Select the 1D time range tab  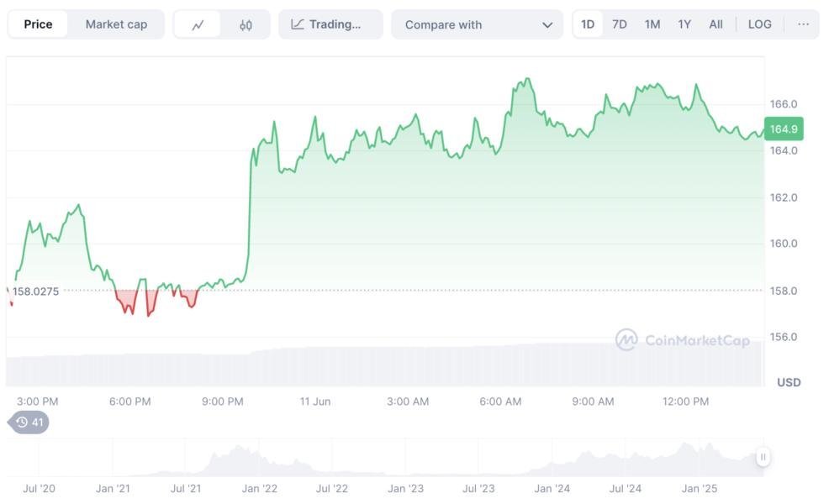point(588,24)
